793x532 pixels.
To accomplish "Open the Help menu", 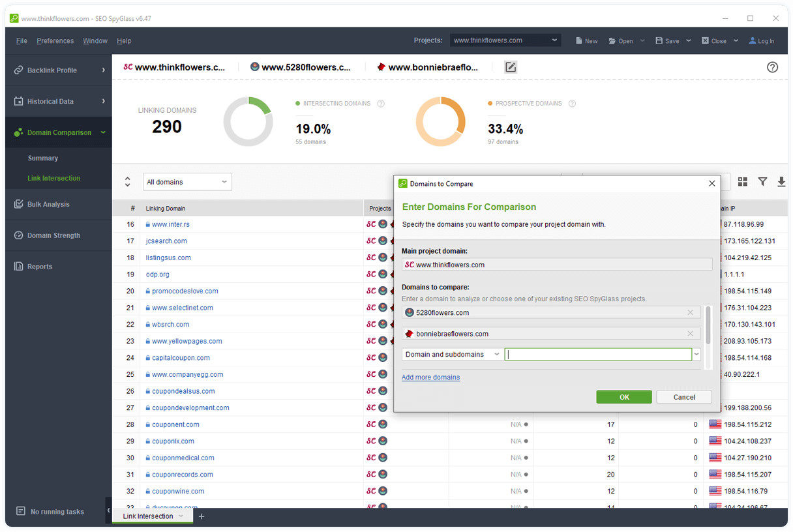I will coord(124,41).
